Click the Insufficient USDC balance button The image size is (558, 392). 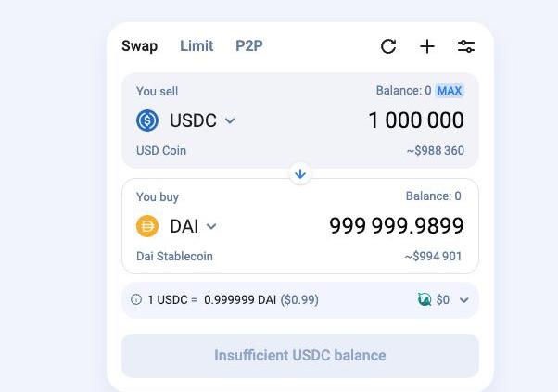pyautogui.click(x=300, y=356)
